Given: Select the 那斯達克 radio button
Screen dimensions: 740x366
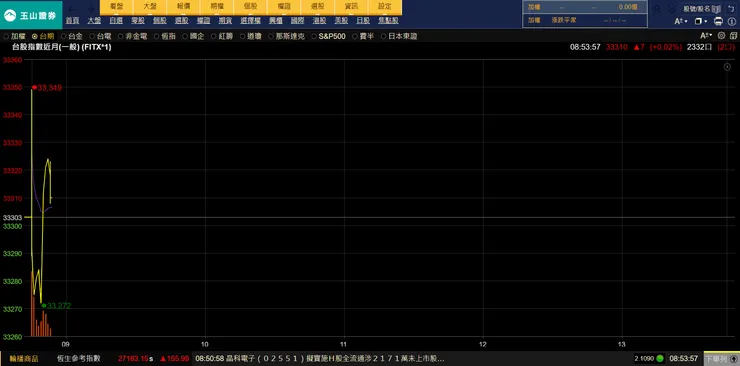Looking at the screenshot, I should click(271, 36).
